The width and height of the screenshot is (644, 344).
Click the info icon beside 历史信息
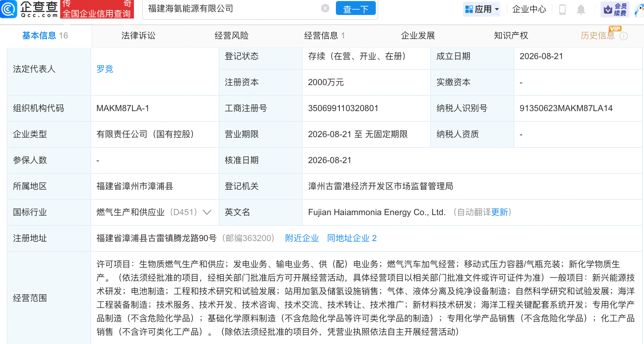[x=624, y=36]
